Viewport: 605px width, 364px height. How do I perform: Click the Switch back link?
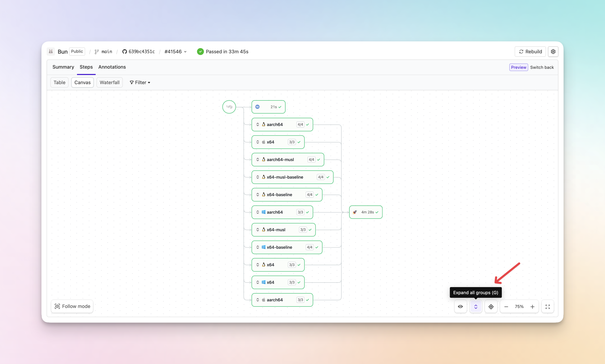542,67
